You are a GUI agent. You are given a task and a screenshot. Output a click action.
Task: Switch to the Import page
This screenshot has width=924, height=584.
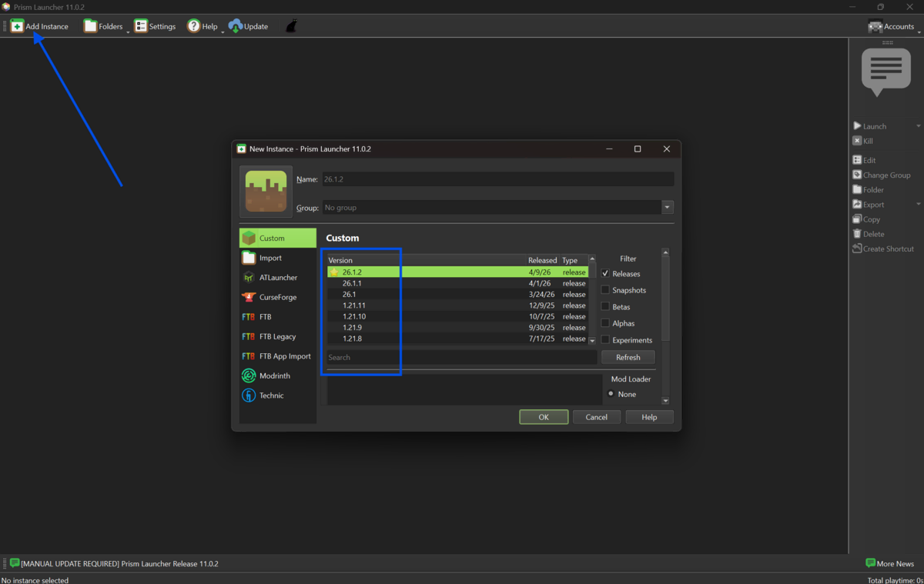click(x=270, y=258)
